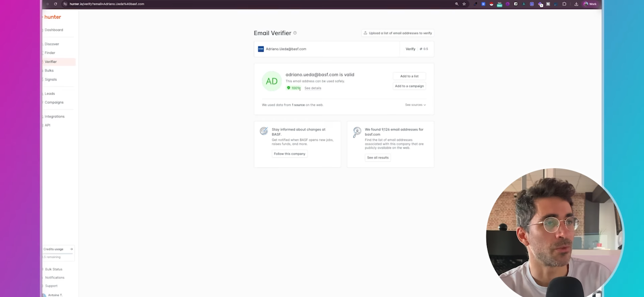
Task: Click the target icon on Stay informed card
Action: 264,131
